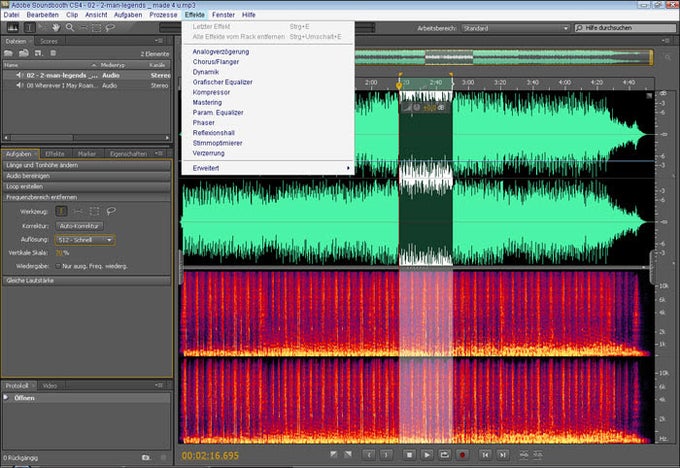Choose Kompressor from Effekte menu
This screenshot has height=468, width=680.
tap(211, 92)
